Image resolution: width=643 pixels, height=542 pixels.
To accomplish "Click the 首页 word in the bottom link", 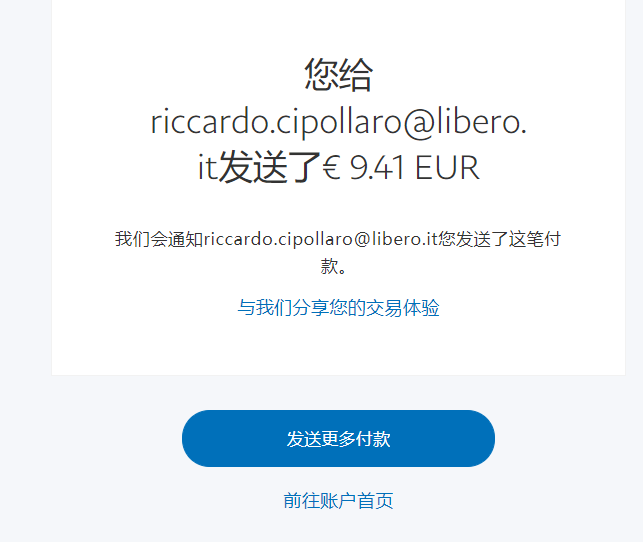I will click(x=375, y=501).
